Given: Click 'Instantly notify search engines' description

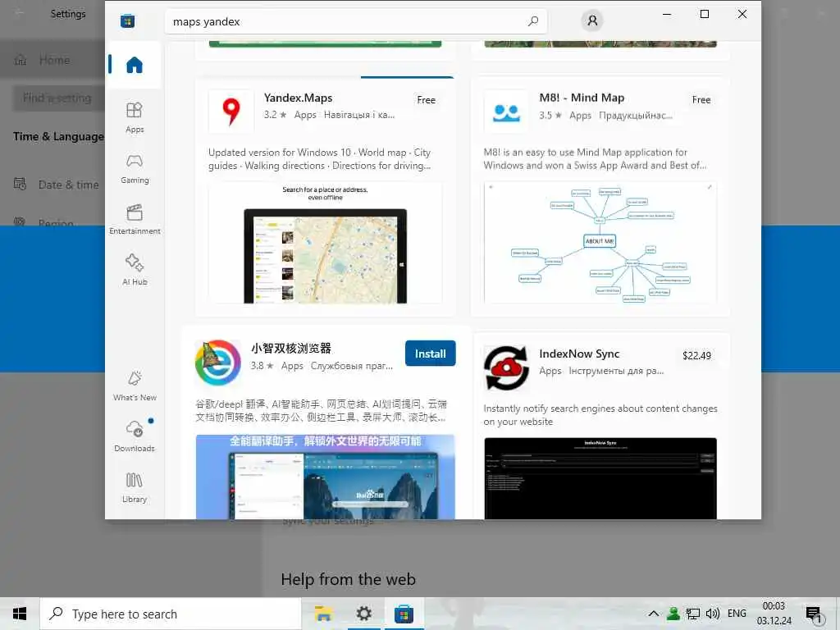Looking at the screenshot, I should 600,414.
